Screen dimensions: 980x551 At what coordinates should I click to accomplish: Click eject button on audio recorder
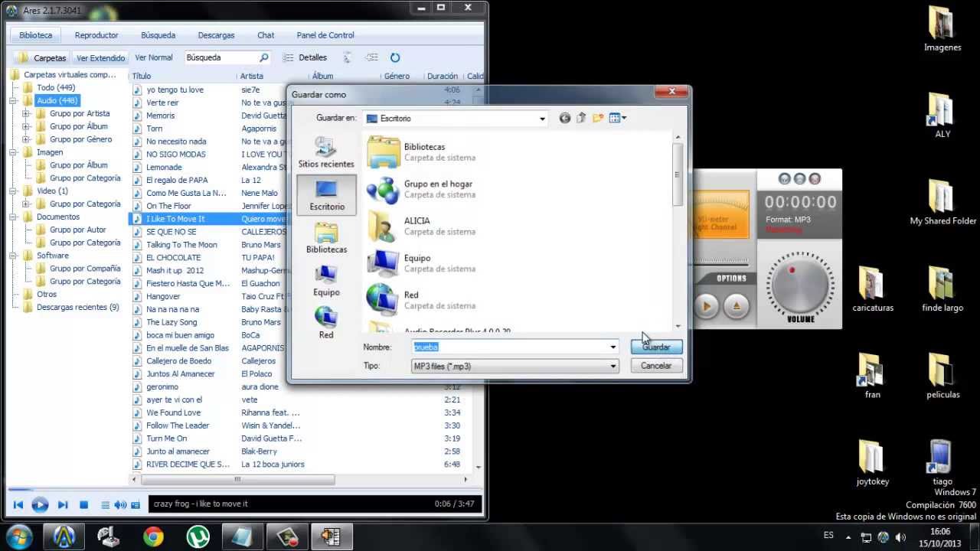click(736, 306)
